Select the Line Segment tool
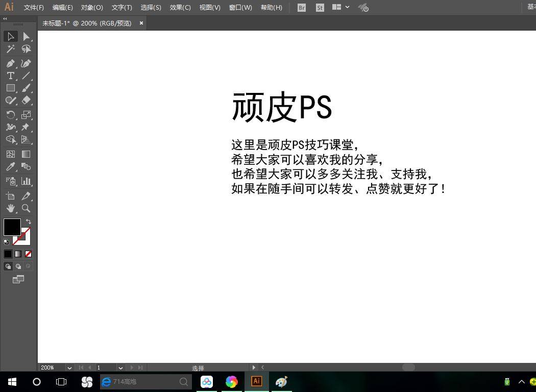Viewport: 536px width, 392px height. click(x=26, y=76)
